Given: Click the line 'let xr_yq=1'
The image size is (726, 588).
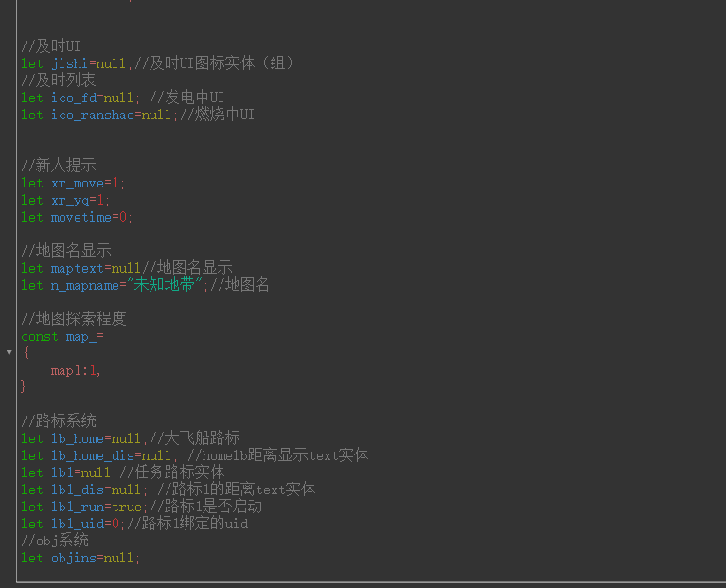Looking at the screenshot, I should click(65, 200).
